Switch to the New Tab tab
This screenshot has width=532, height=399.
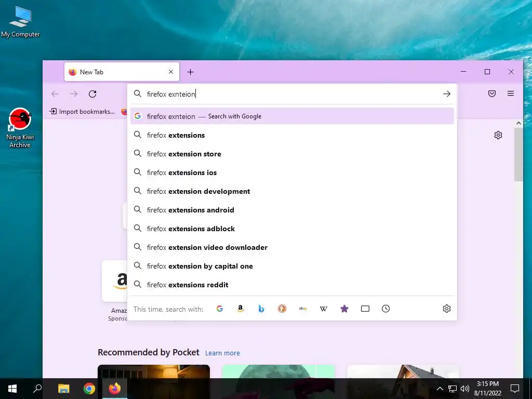point(122,72)
